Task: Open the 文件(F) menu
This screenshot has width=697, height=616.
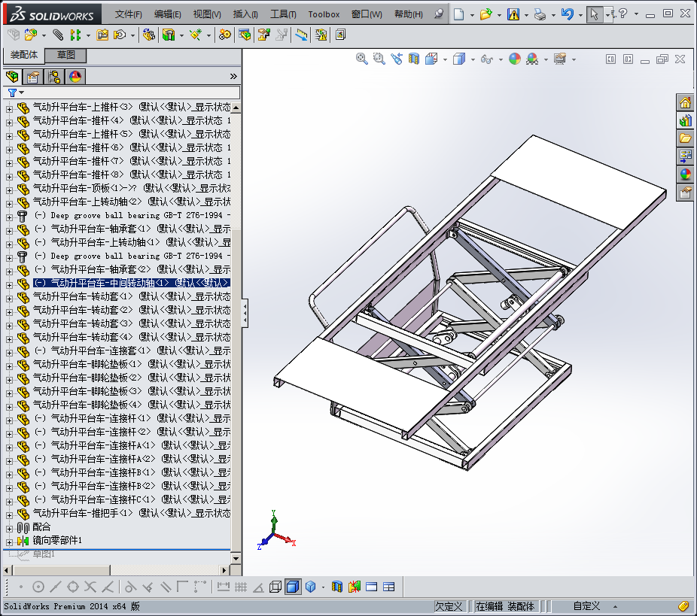Action: [x=128, y=14]
